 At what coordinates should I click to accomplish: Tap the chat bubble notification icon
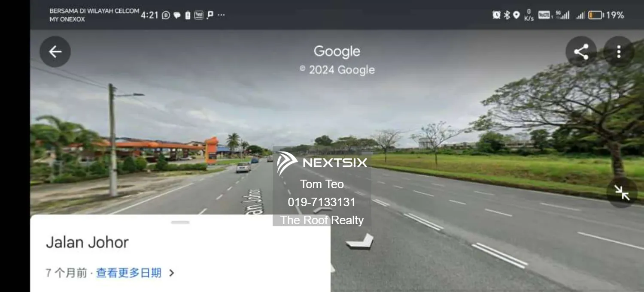(177, 15)
